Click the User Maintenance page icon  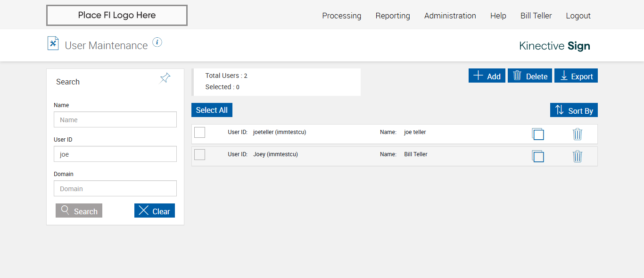click(x=53, y=43)
